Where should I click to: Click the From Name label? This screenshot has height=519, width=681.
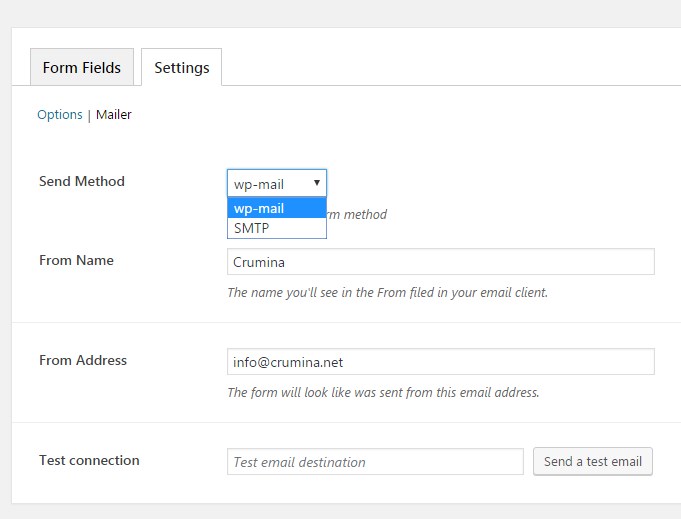pyautogui.click(x=76, y=261)
